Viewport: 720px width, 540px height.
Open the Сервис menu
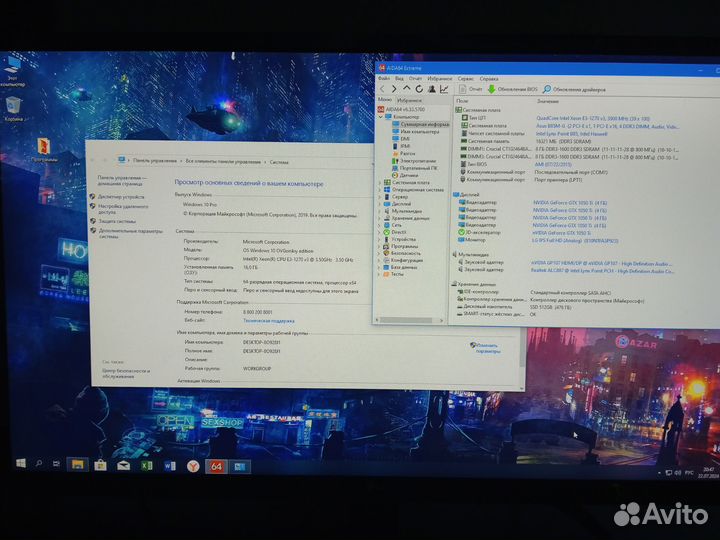point(466,79)
